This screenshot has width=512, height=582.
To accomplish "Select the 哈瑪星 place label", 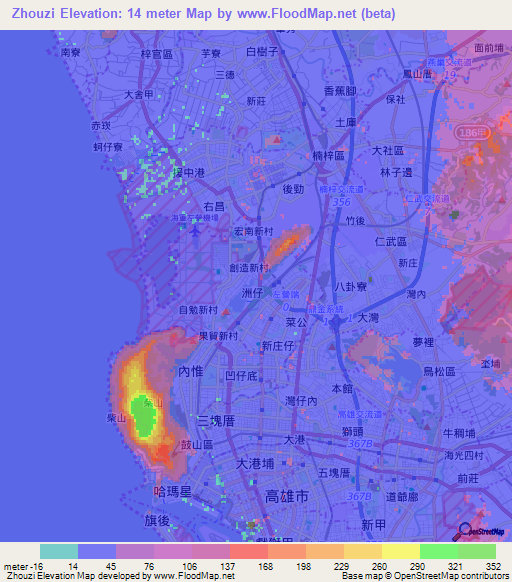I will tap(173, 492).
